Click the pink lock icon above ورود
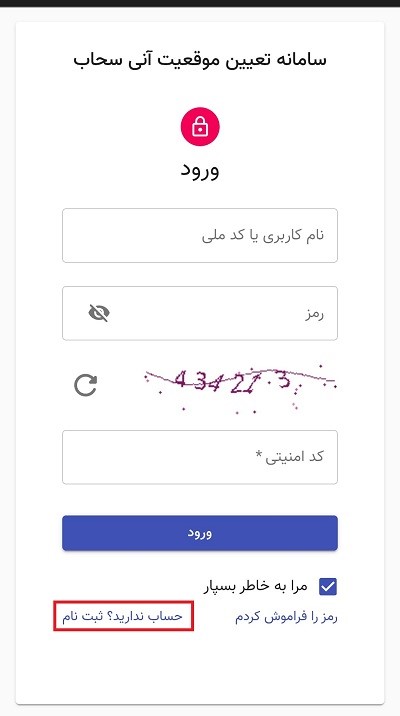The image size is (400, 716). [200, 127]
